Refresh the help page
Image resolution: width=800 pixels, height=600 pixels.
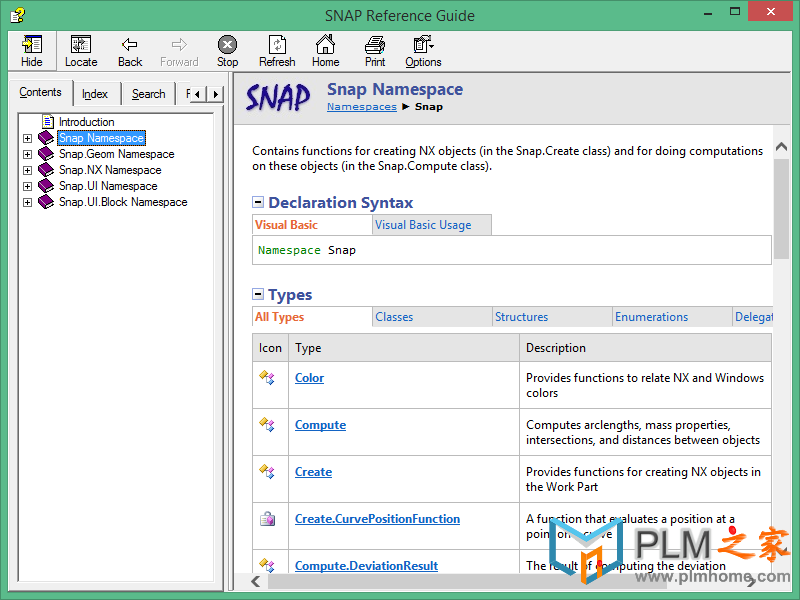[x=277, y=51]
